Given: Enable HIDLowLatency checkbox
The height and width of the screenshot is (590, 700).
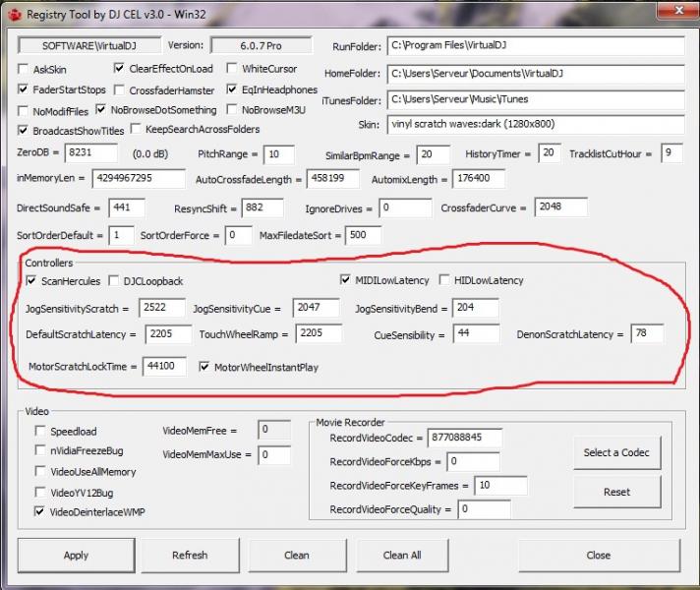Looking at the screenshot, I should pos(444,279).
